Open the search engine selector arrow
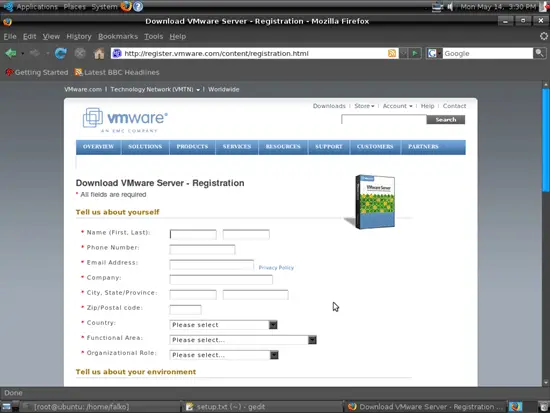This screenshot has width=550, height=413. click(x=439, y=53)
